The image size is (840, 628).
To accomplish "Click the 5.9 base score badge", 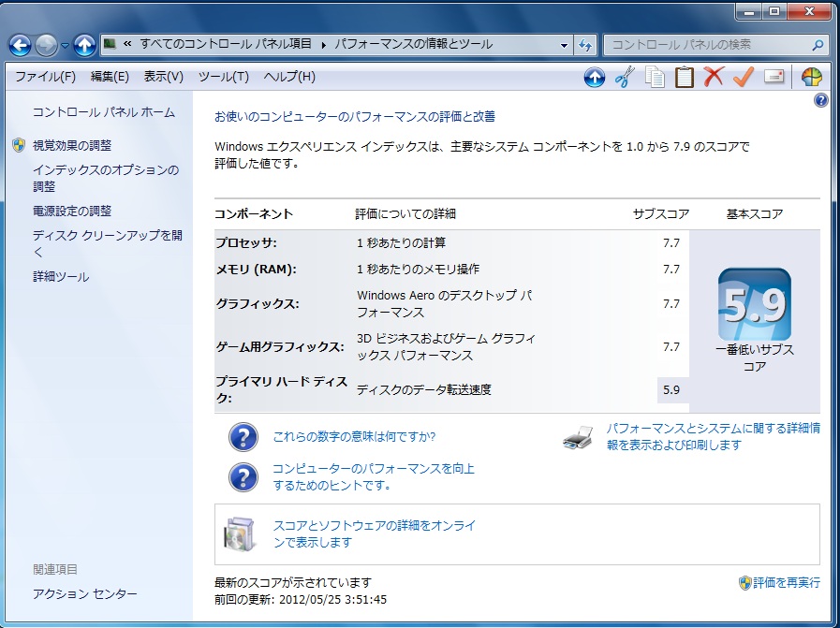I will point(754,305).
